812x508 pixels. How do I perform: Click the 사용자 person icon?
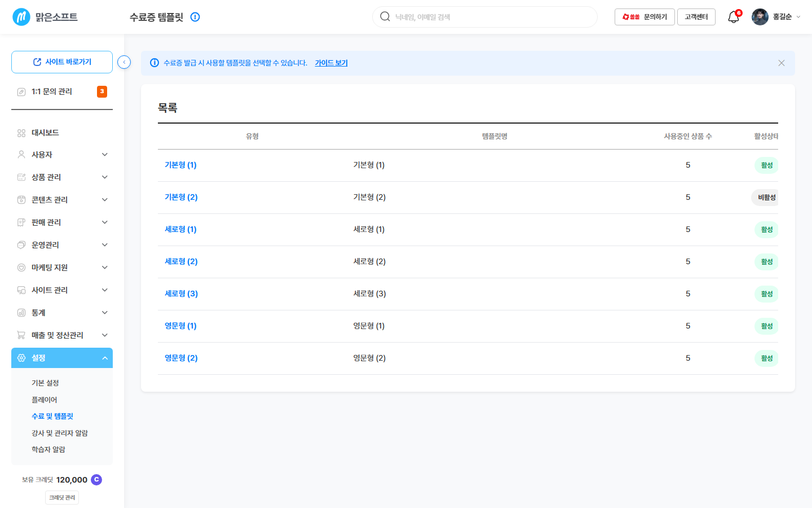pos(21,155)
